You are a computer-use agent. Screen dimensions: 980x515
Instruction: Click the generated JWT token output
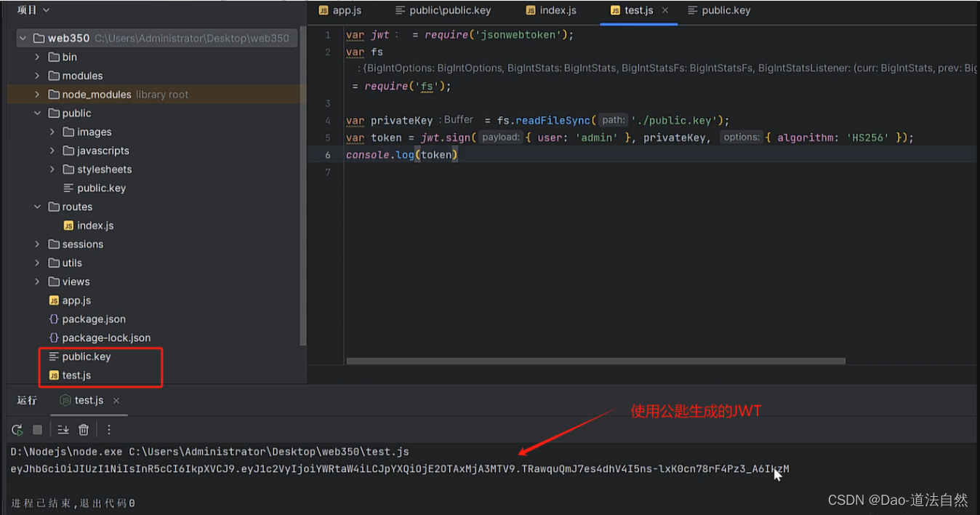click(x=400, y=469)
